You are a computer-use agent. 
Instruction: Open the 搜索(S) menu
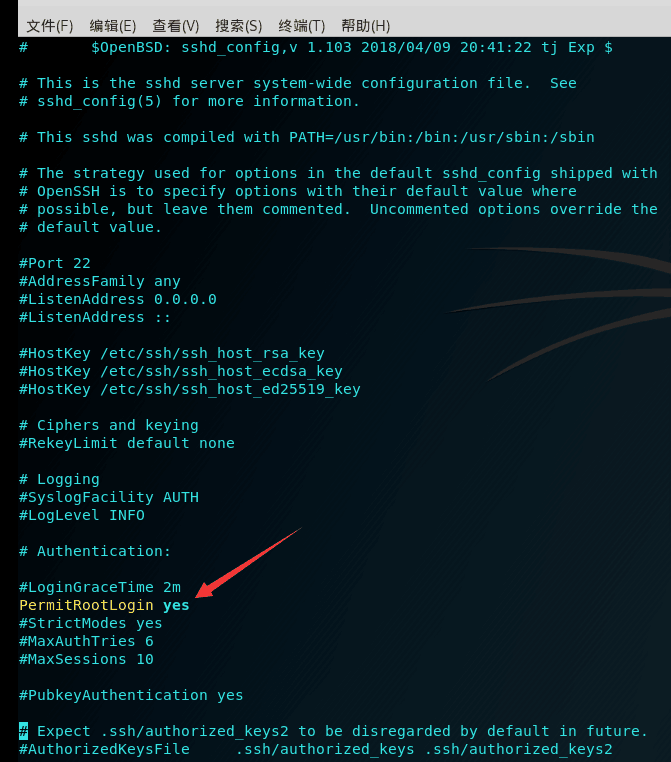click(239, 26)
